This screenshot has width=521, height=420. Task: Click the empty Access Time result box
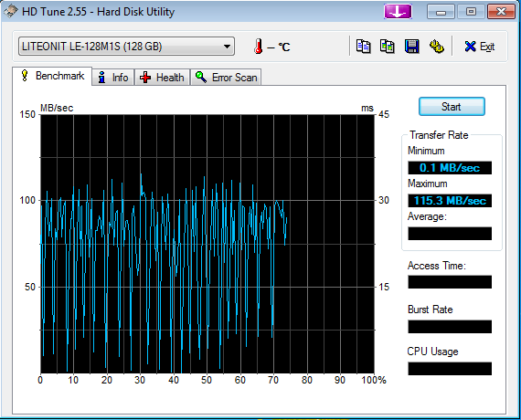(x=450, y=282)
